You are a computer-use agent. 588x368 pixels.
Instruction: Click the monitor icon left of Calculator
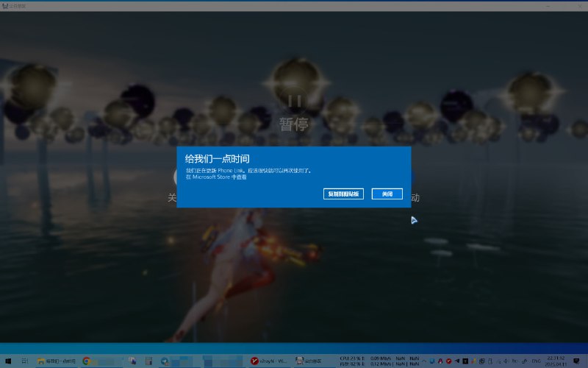tap(132, 361)
